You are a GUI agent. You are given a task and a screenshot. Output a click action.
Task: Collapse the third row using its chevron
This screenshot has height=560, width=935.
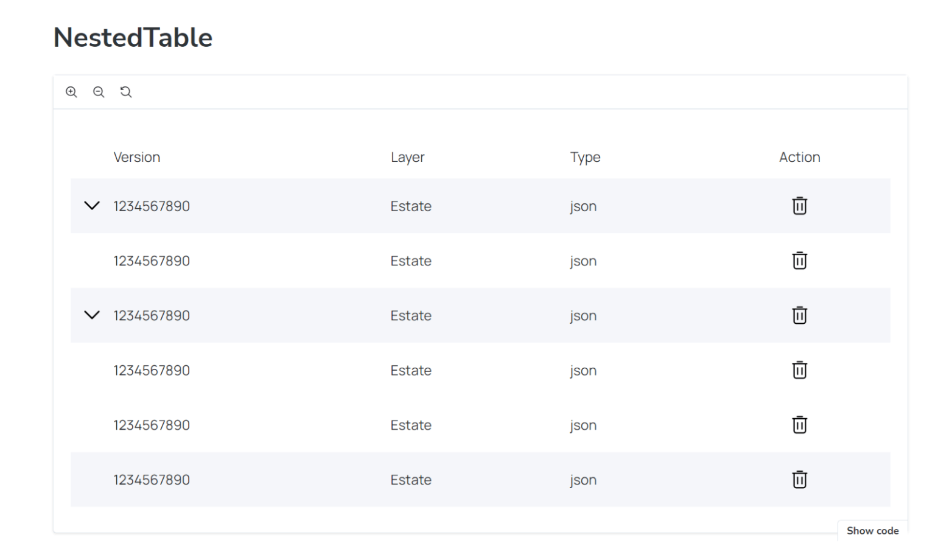(92, 315)
